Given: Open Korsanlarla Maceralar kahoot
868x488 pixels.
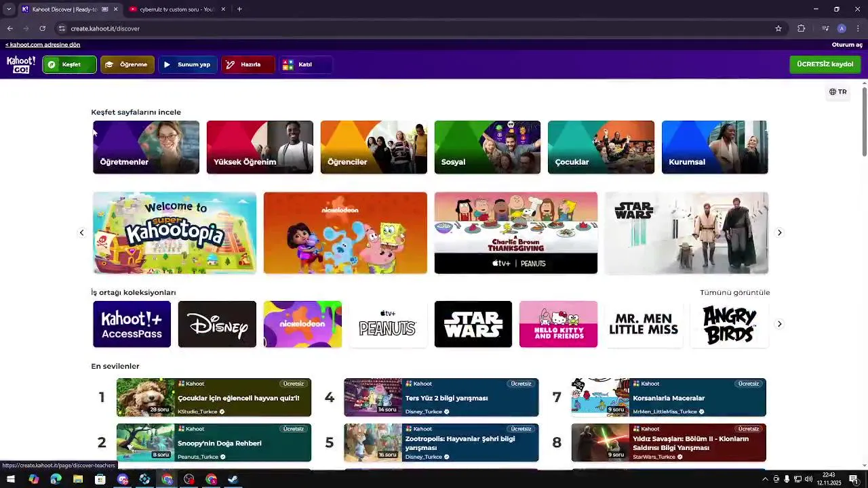Looking at the screenshot, I should point(669,397).
